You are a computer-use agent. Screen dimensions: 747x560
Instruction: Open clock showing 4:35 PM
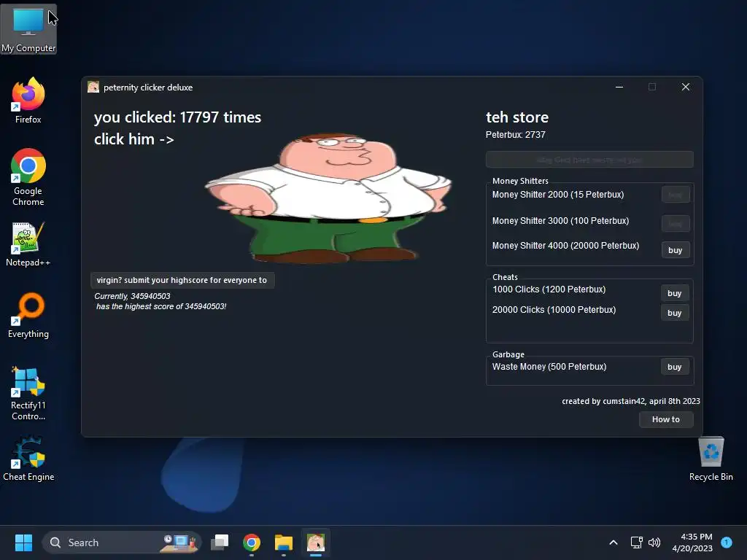[x=692, y=542]
